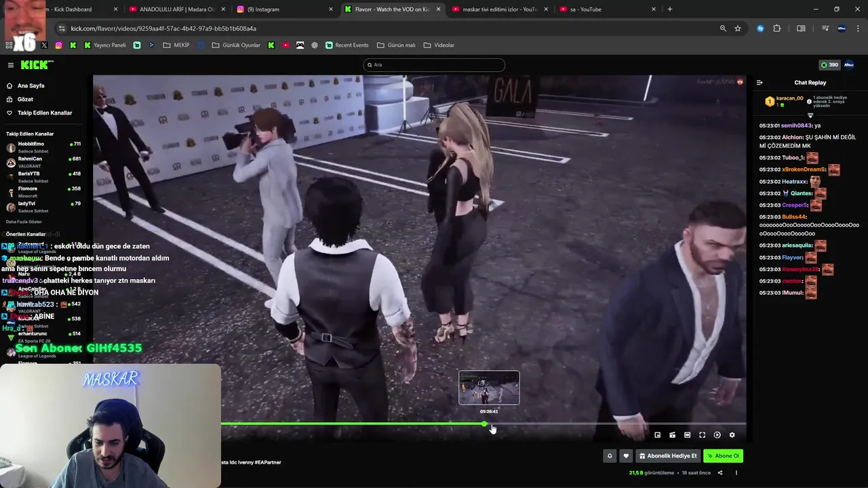The height and width of the screenshot is (488, 868).
Task: Switch to maskar tivi YouTube tab
Action: point(500,9)
